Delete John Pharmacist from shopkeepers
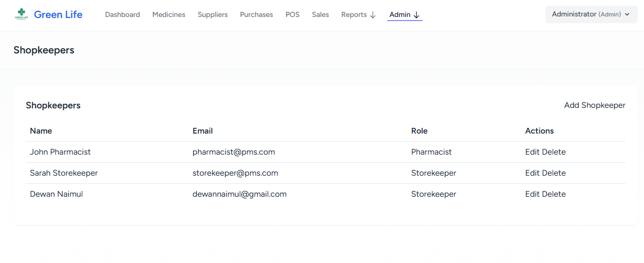Image resolution: width=644 pixels, height=263 pixels. pyautogui.click(x=554, y=152)
